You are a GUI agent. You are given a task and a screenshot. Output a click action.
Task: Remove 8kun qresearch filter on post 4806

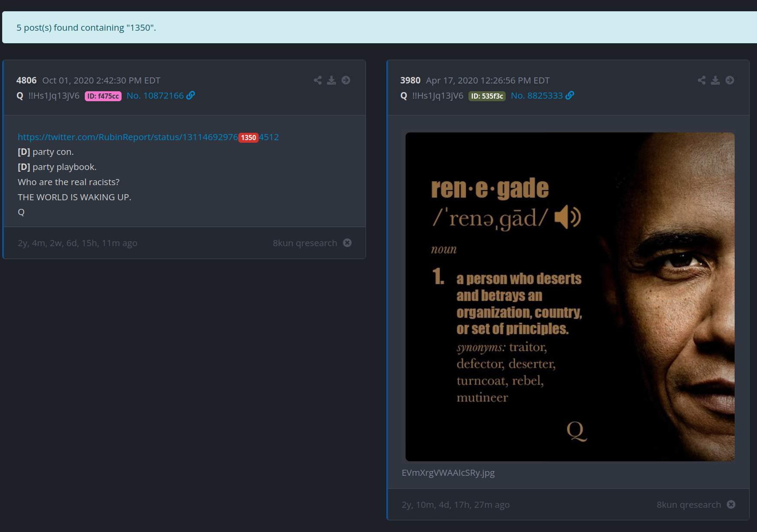(x=347, y=243)
